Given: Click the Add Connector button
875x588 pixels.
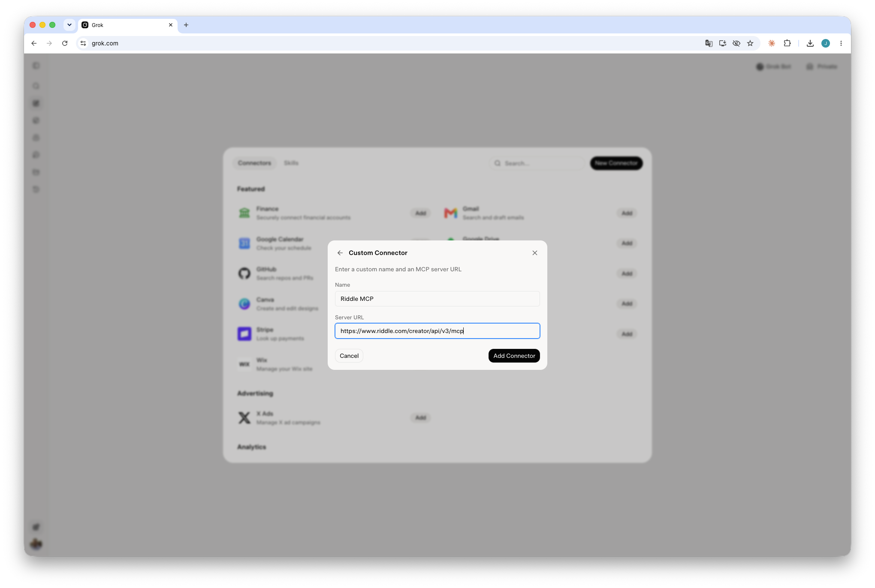Looking at the screenshot, I should [514, 356].
